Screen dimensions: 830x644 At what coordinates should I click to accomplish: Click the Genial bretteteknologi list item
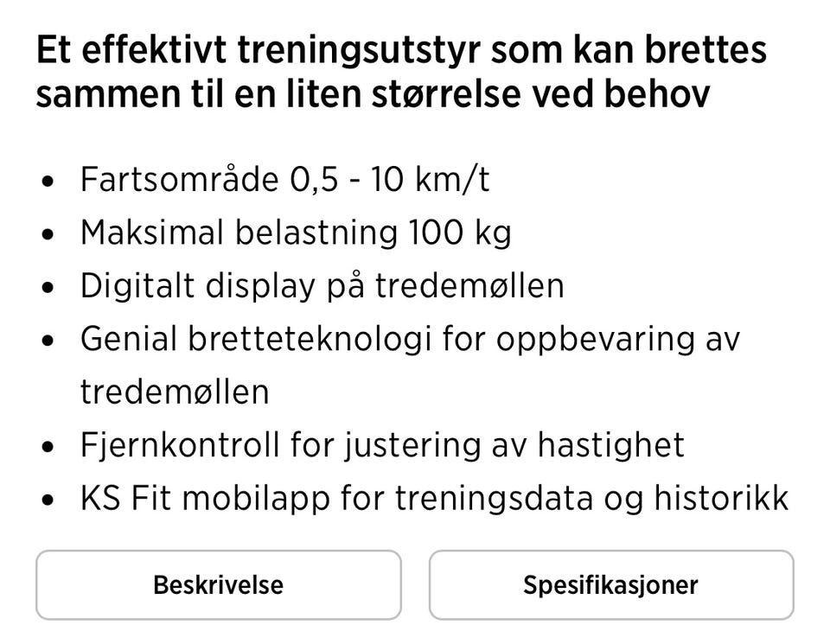pyautogui.click(x=409, y=339)
